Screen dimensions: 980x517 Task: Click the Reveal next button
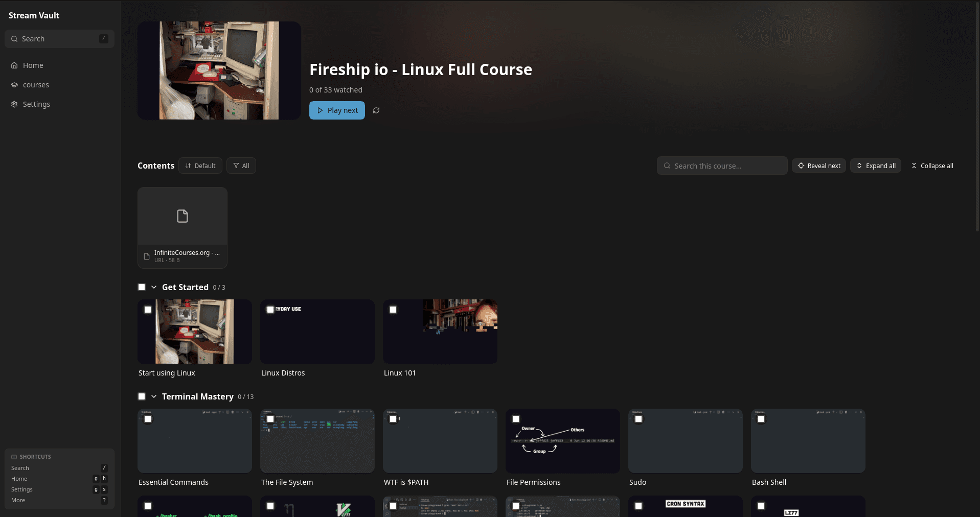[x=819, y=166]
